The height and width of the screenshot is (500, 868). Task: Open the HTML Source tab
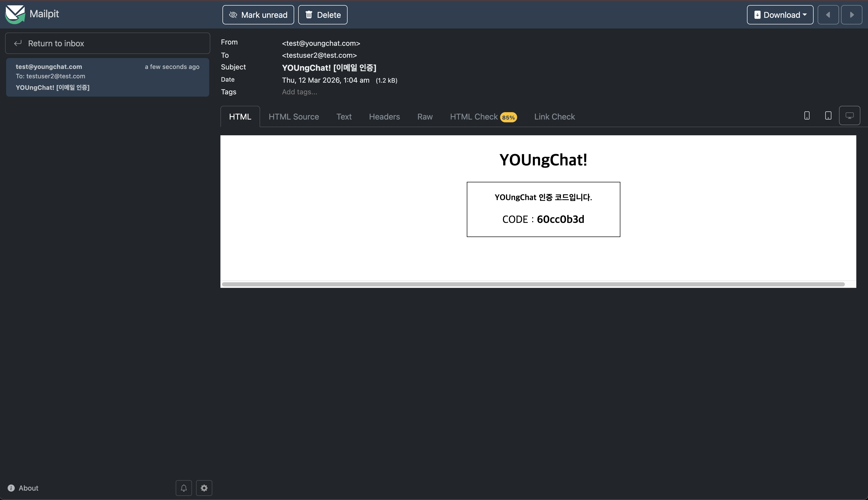(294, 117)
